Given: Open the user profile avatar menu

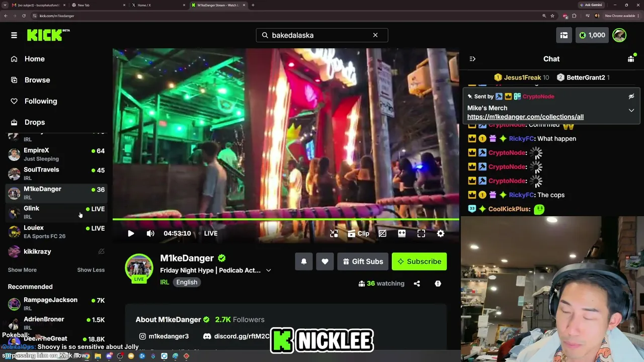Looking at the screenshot, I should coord(619,35).
